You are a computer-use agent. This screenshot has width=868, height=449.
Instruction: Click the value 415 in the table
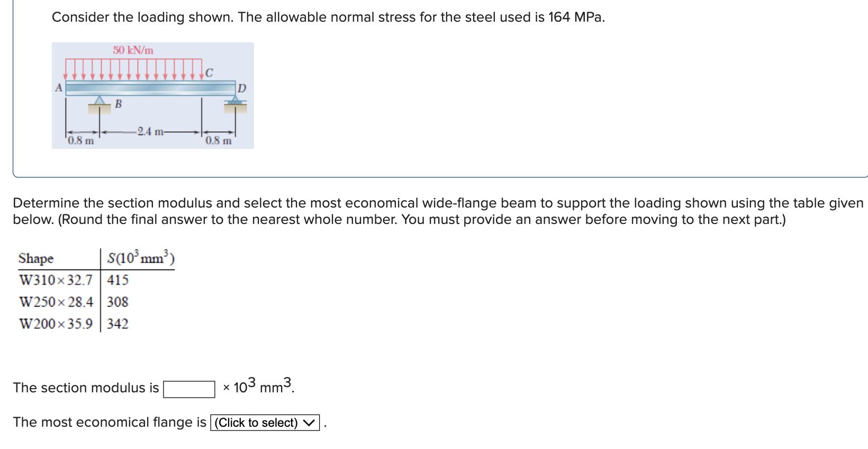pyautogui.click(x=117, y=281)
